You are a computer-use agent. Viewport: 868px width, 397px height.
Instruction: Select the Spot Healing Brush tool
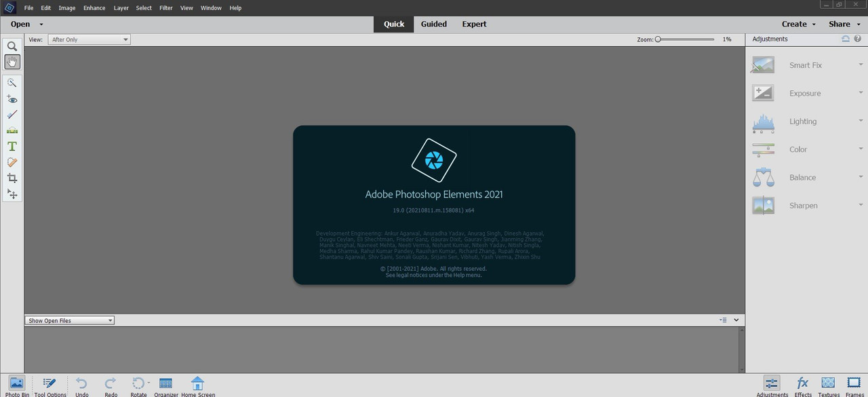point(12,162)
